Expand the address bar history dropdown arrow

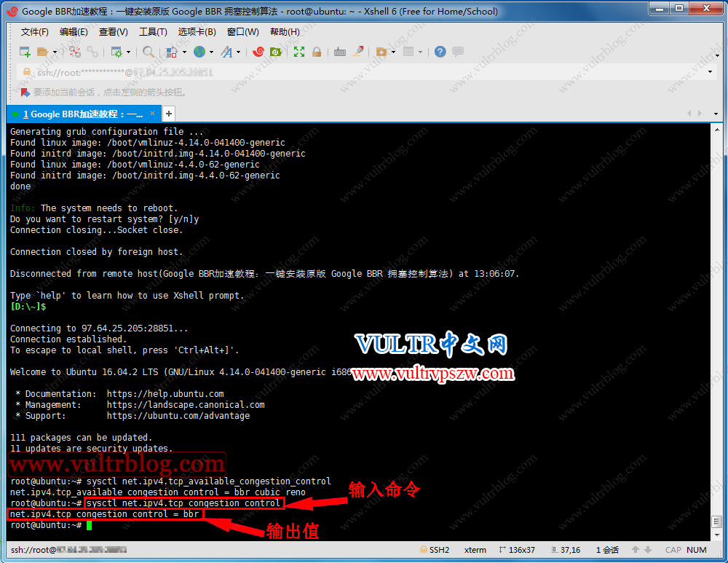710,72
